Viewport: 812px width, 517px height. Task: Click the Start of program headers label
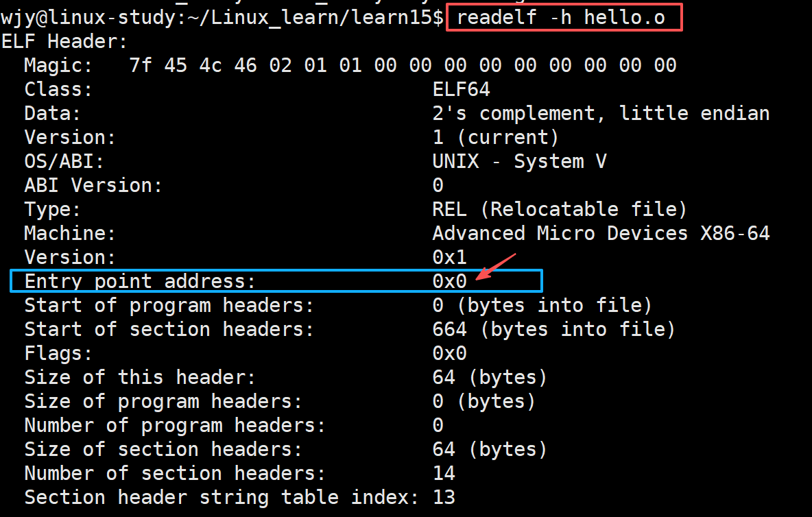coord(169,305)
